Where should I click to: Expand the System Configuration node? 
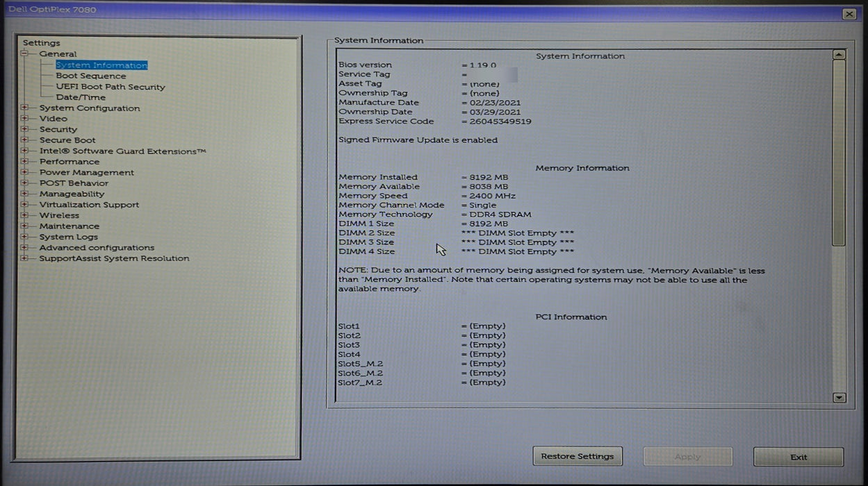coord(25,108)
